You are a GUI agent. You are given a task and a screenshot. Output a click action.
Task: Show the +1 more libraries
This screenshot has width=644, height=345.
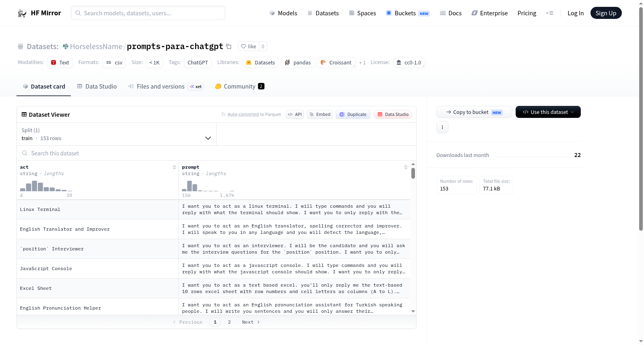(362, 62)
